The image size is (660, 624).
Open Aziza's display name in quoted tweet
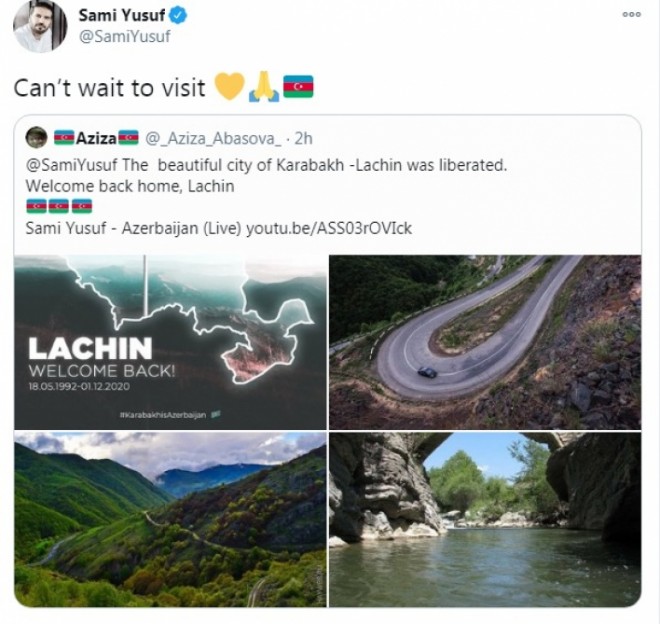coord(96,138)
